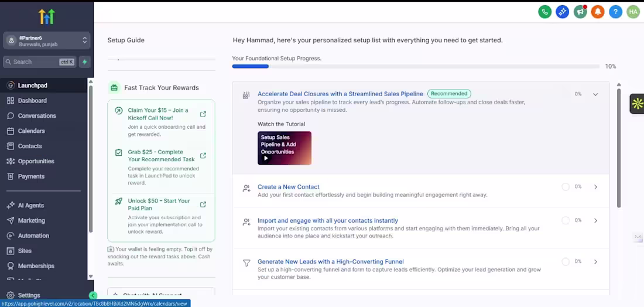Click the Contacts icon in sidebar

tap(11, 146)
